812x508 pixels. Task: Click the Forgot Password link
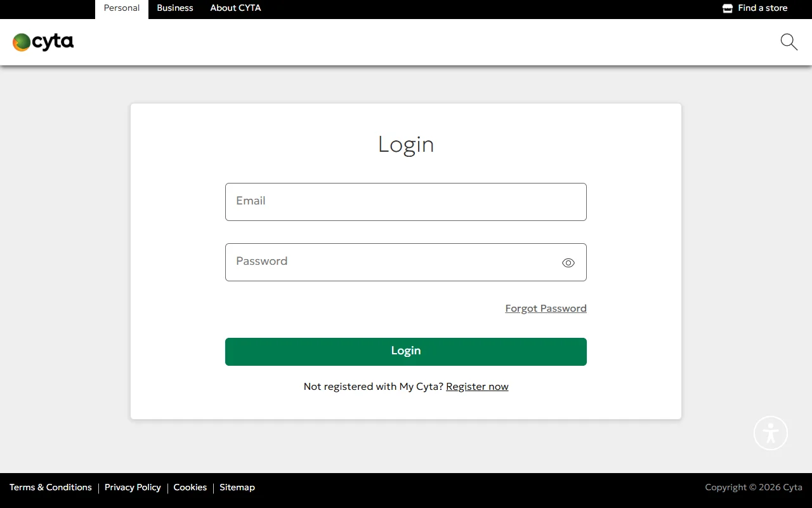pyautogui.click(x=546, y=309)
